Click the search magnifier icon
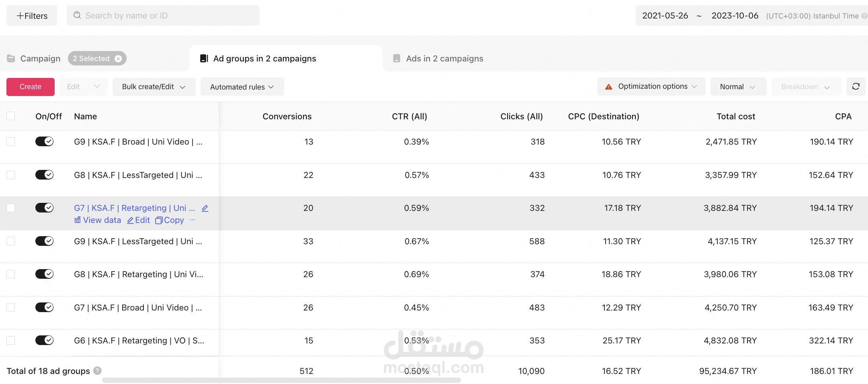Screen dimensions: 868x384 point(77,15)
